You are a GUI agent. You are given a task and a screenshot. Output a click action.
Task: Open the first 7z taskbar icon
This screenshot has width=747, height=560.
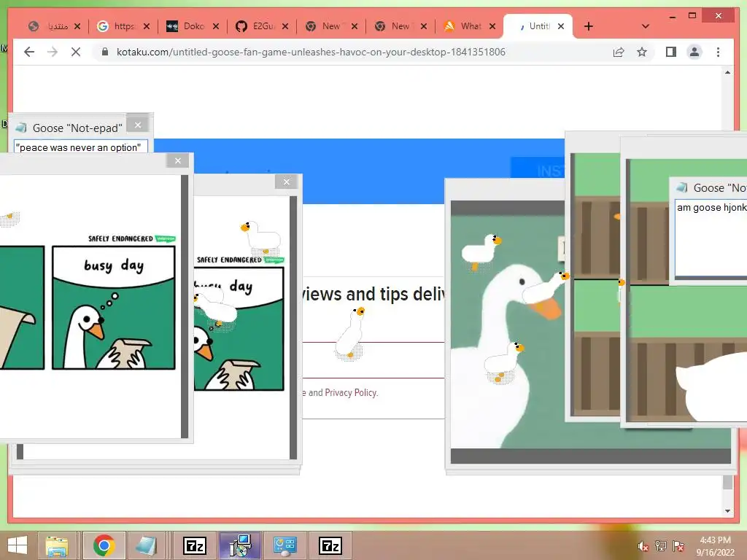pyautogui.click(x=195, y=545)
